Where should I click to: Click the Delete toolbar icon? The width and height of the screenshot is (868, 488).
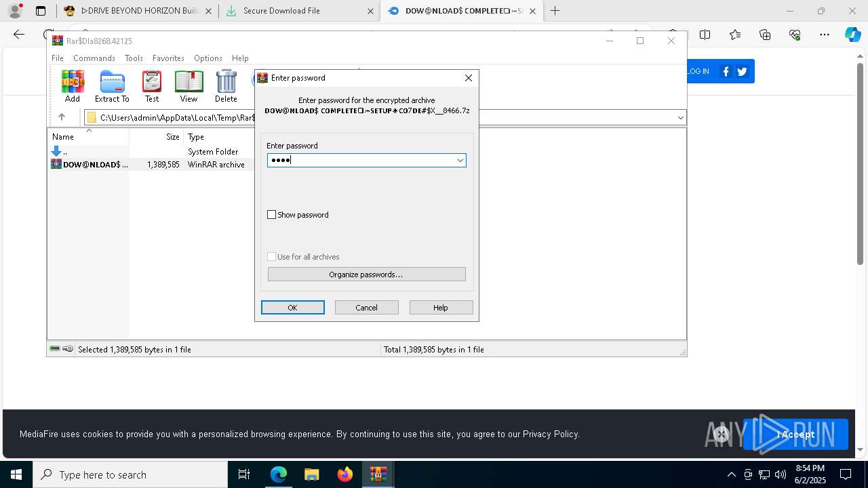pos(226,86)
